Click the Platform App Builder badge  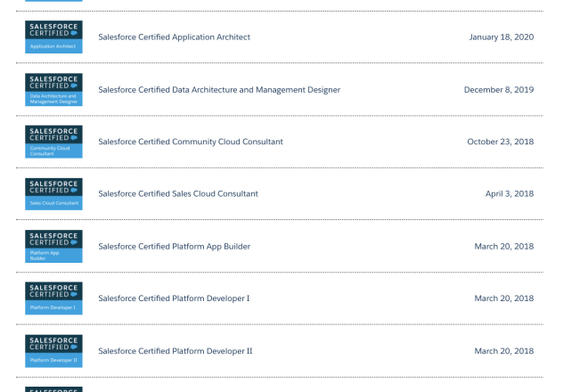(x=53, y=246)
